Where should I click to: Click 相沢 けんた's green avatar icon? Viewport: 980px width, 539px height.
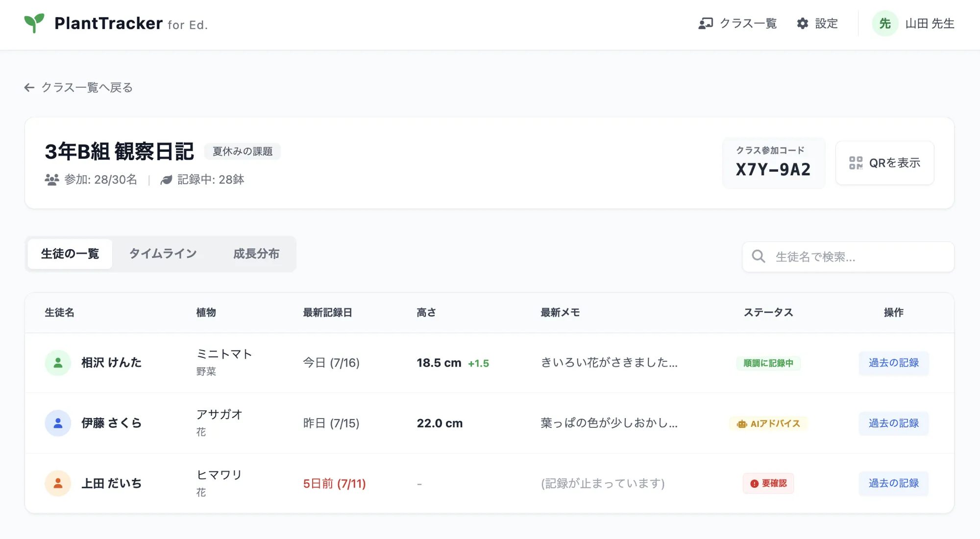point(58,363)
